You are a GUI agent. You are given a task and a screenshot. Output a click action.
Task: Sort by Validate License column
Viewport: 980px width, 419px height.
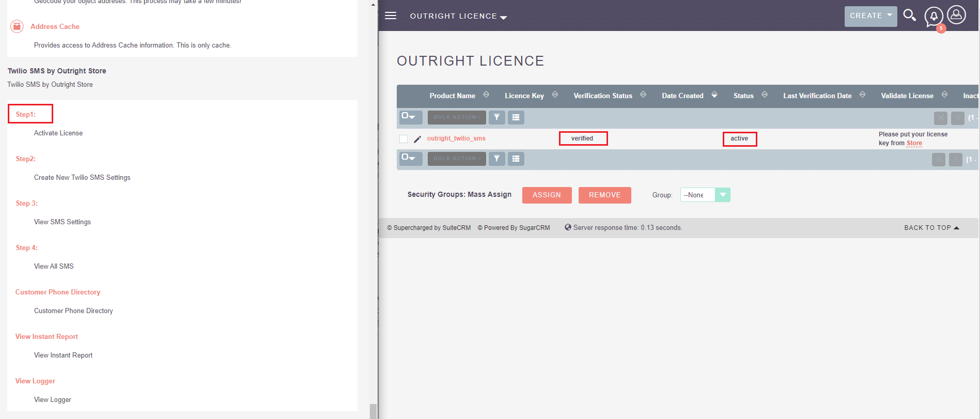[944, 95]
